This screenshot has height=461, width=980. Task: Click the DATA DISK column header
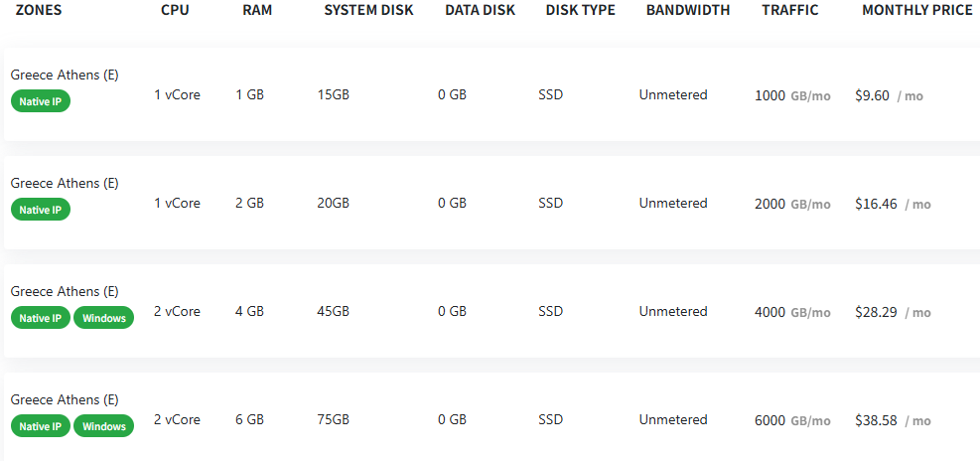click(480, 10)
